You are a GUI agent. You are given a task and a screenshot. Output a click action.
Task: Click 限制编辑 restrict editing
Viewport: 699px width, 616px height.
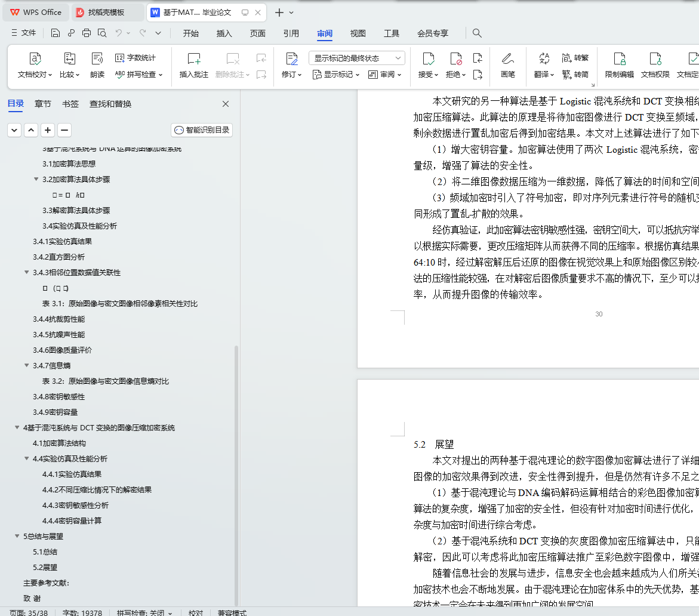(619, 65)
